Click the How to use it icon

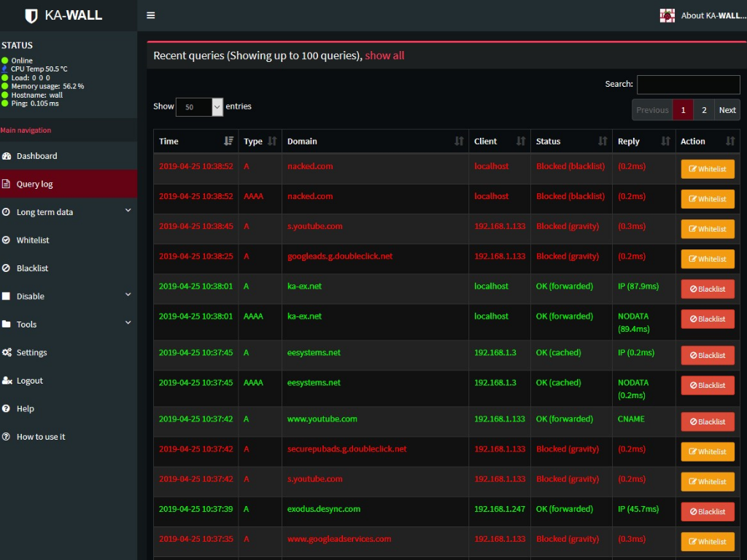point(6,437)
